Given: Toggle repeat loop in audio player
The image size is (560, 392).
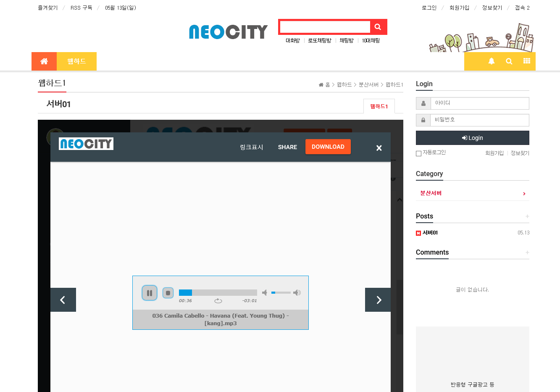Looking at the screenshot, I should coord(218,301).
